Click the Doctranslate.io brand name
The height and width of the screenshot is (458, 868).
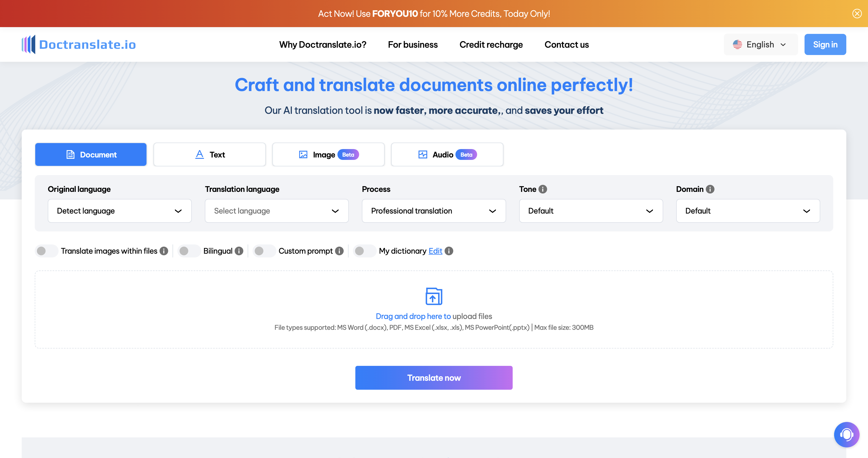click(88, 44)
